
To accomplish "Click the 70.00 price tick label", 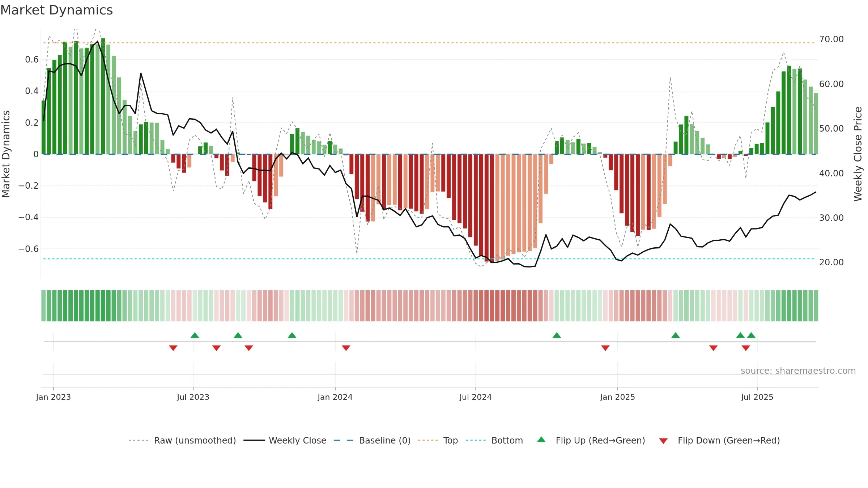I will 831,39.
